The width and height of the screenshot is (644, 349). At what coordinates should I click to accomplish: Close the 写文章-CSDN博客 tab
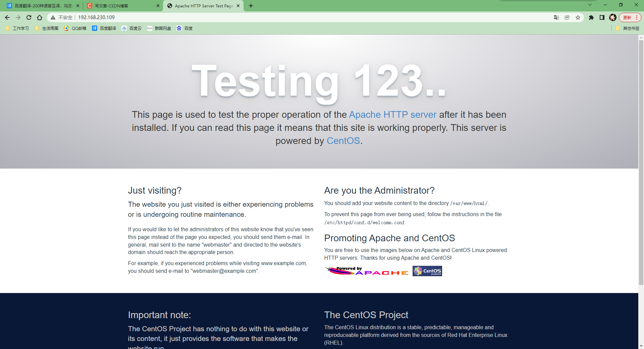(158, 6)
